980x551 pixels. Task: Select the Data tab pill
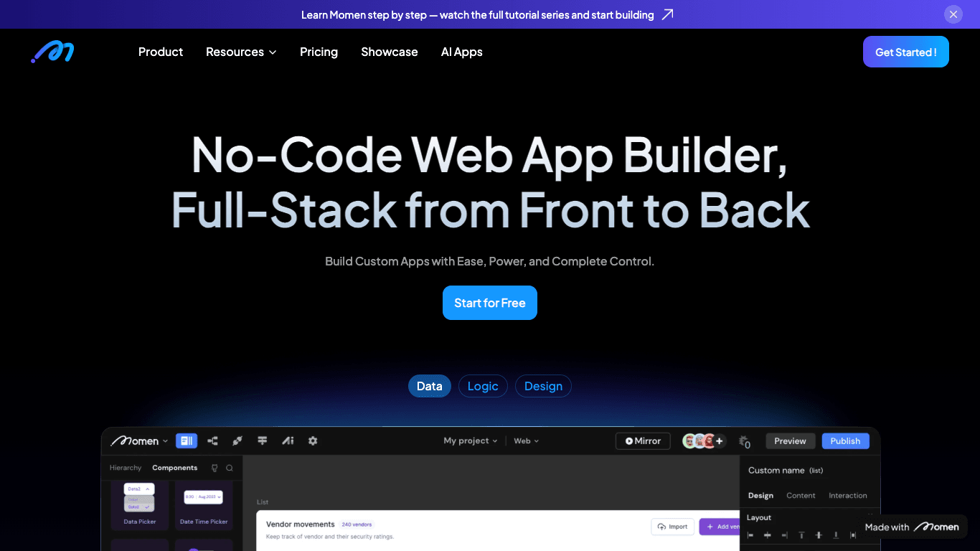pyautogui.click(x=430, y=386)
